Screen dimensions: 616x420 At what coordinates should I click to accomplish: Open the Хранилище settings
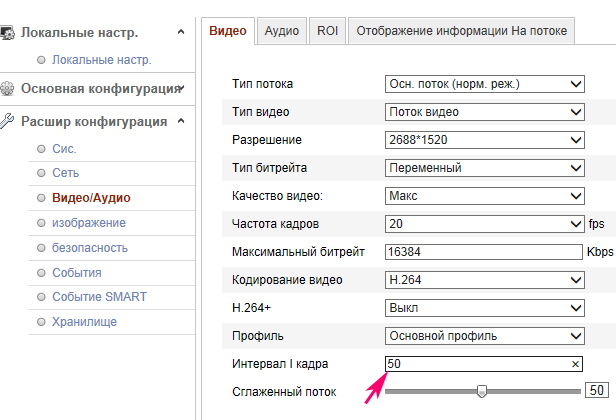84,322
